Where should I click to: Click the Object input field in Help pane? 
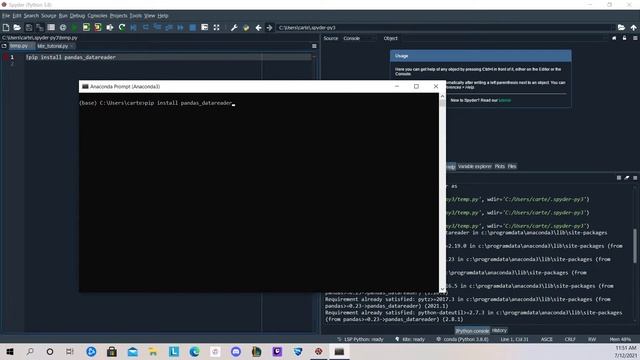504,38
